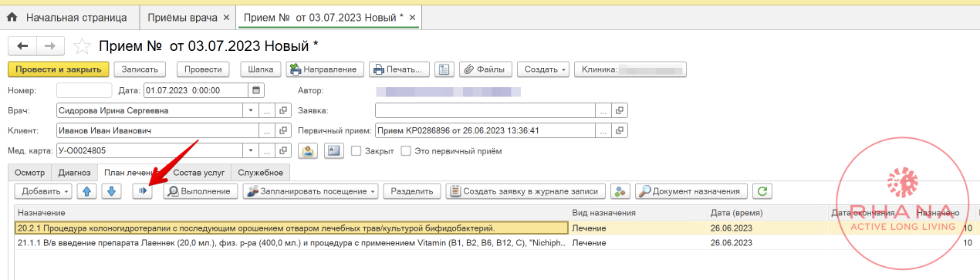Click the Направление button
Screen dimensions: 980x280
324,69
